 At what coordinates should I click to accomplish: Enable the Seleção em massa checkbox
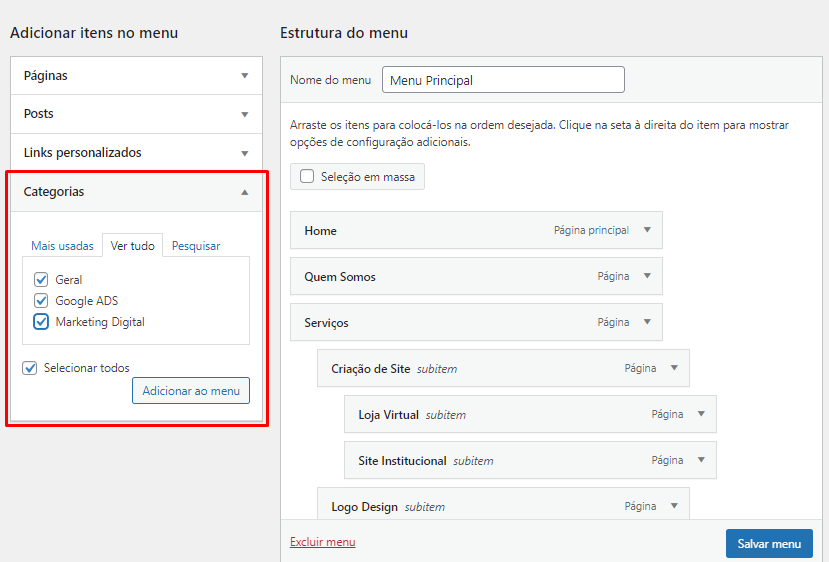coord(307,177)
